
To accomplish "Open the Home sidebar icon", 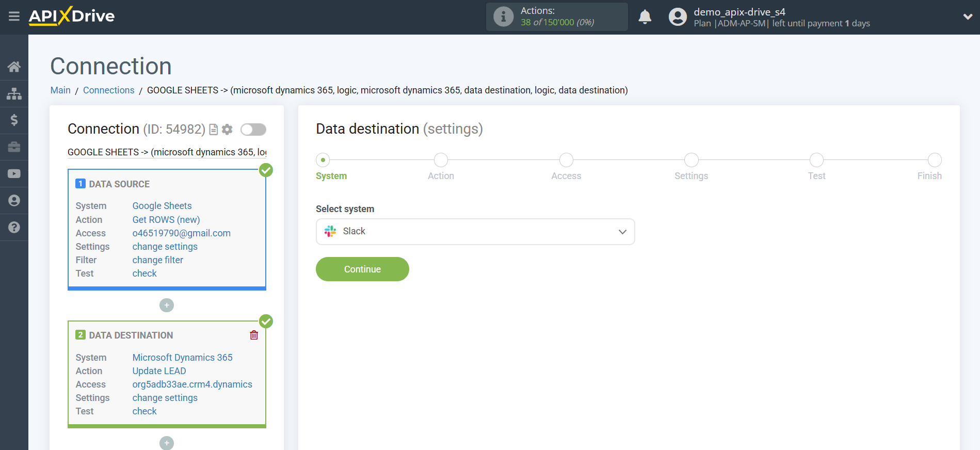I will coord(14,67).
